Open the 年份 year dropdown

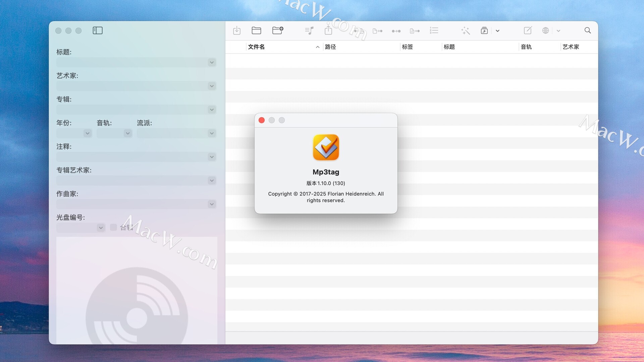click(x=88, y=133)
